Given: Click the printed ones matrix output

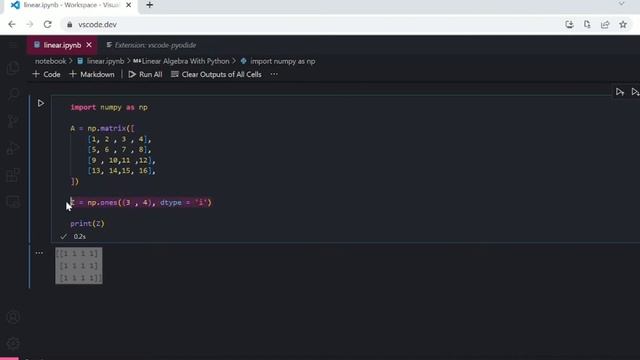Looking at the screenshot, I should coord(79,266).
